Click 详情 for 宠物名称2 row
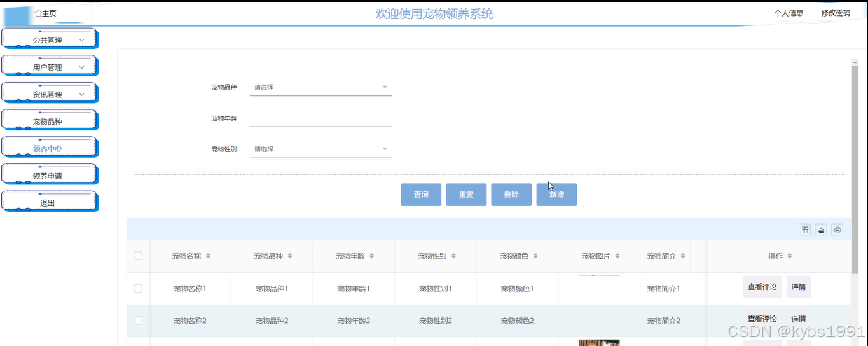The height and width of the screenshot is (346, 868). [x=799, y=319]
